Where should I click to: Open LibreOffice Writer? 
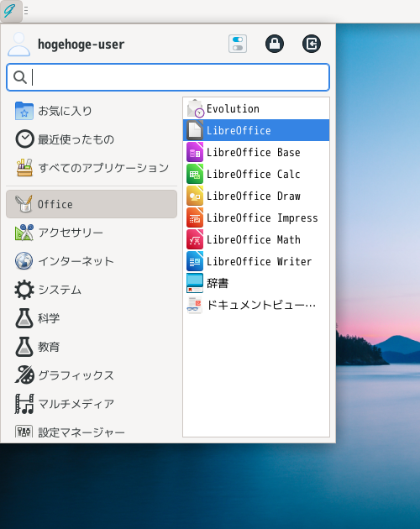coord(256,261)
